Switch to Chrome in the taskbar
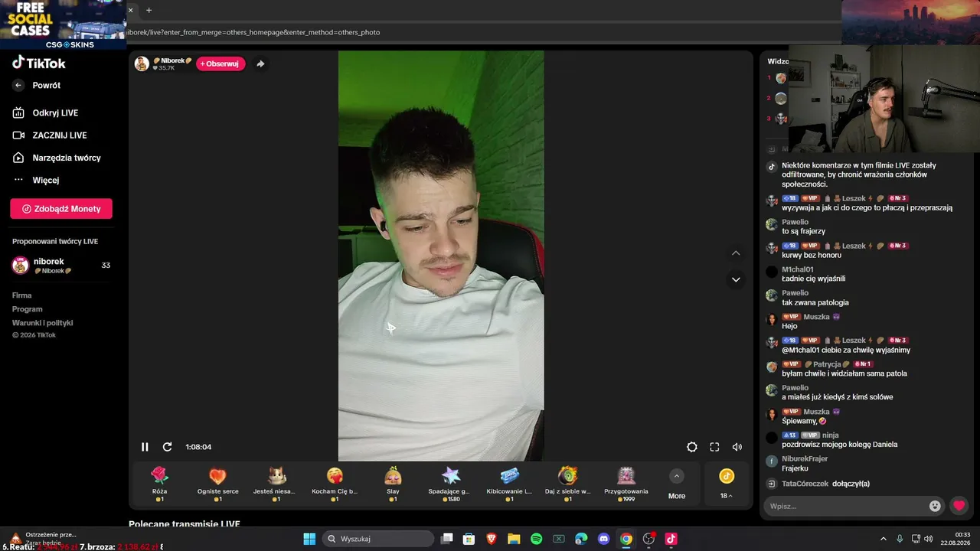980x551 pixels. [x=626, y=539]
